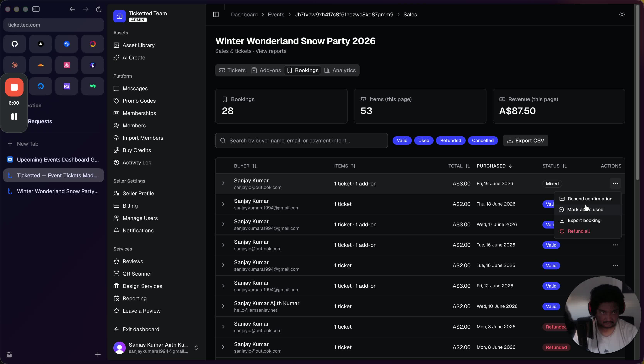Toggle the light/dark theme sun icon
Viewport: 644px width, 364px height.
[622, 14]
